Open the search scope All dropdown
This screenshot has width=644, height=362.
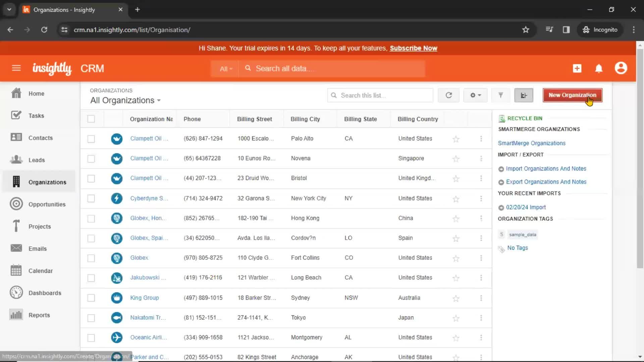click(x=226, y=69)
